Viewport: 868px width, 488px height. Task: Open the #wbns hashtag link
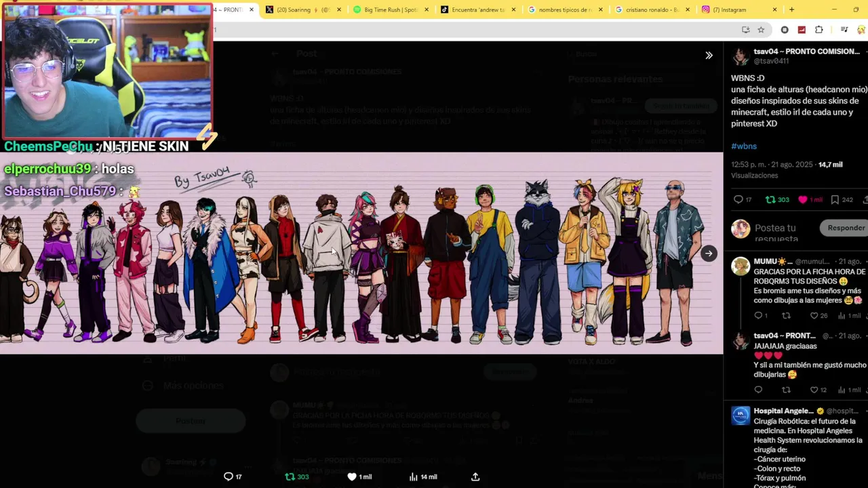pyautogui.click(x=744, y=146)
